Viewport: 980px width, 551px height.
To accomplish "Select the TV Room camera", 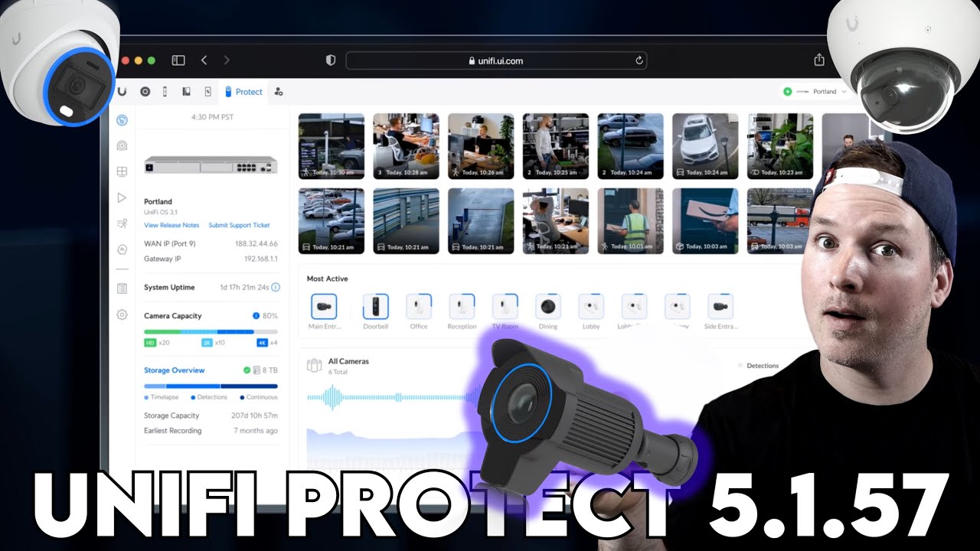I will click(x=505, y=307).
